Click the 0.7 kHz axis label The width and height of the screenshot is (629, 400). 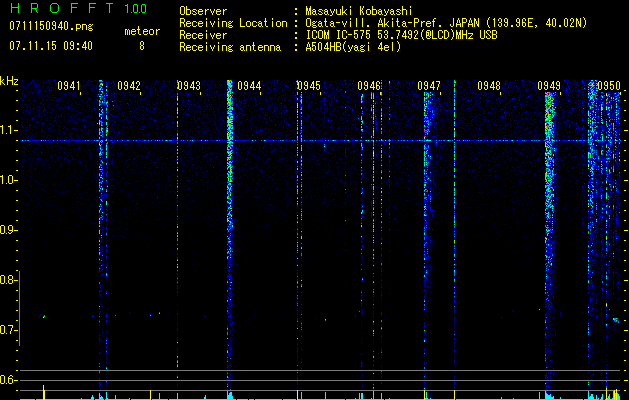click(8, 330)
